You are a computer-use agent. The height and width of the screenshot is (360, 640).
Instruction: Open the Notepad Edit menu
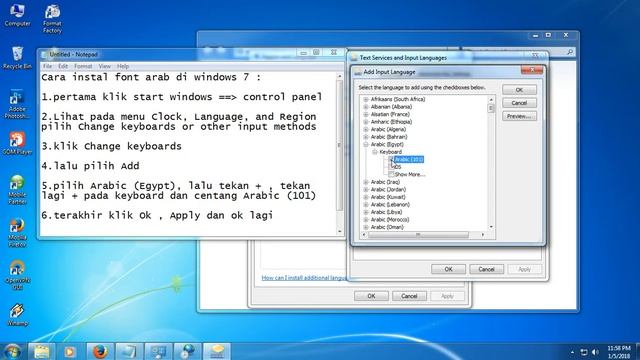click(63, 66)
